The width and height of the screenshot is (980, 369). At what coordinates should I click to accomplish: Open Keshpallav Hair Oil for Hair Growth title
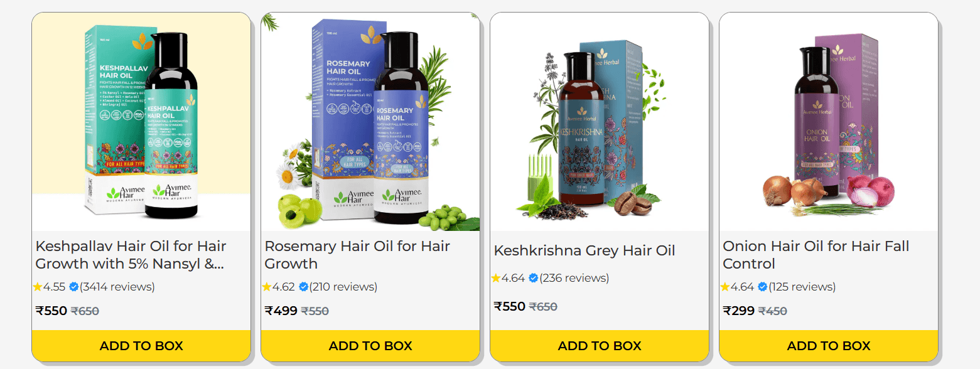point(131,255)
